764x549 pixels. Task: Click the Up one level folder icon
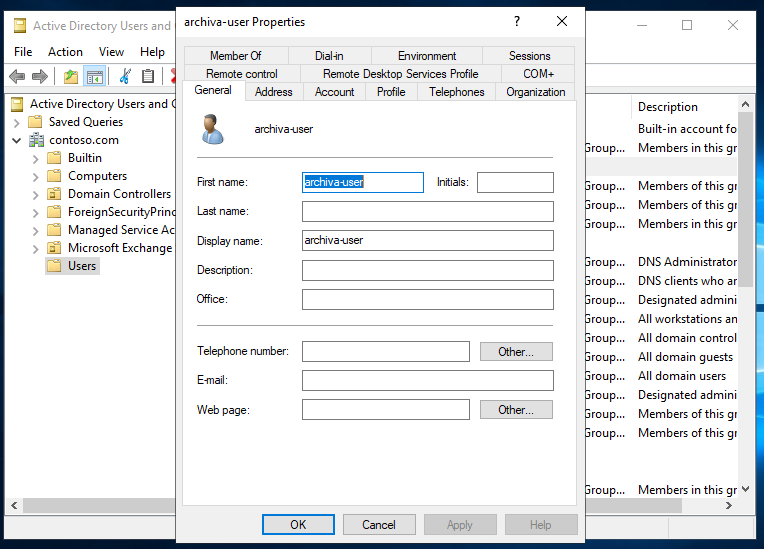pyautogui.click(x=70, y=76)
